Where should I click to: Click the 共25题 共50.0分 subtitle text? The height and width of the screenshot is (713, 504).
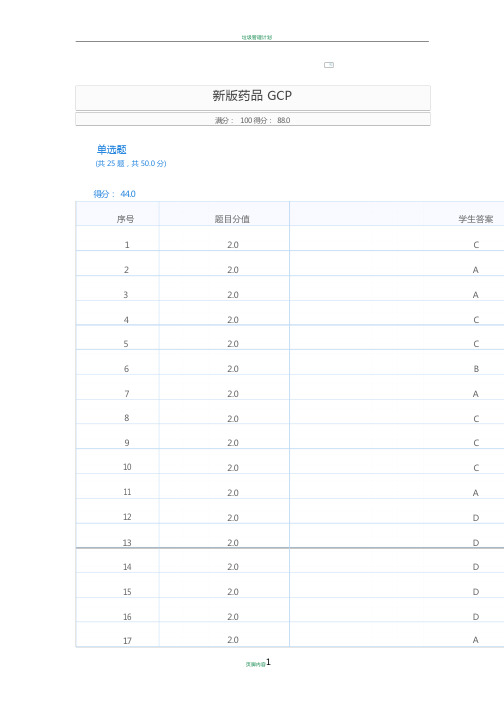click(131, 163)
